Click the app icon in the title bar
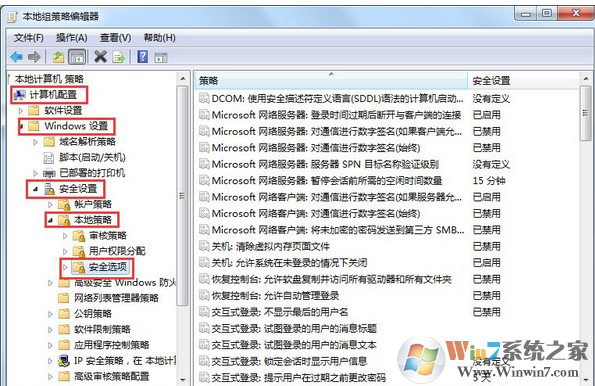 (x=13, y=17)
